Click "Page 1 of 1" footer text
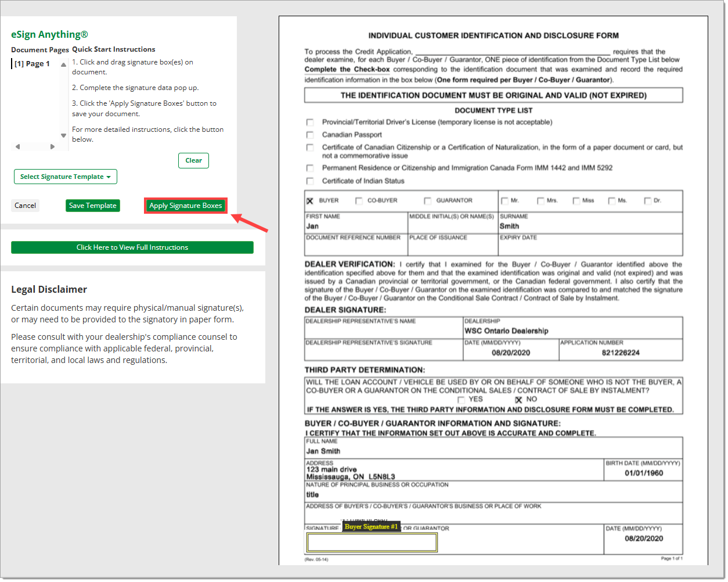 click(x=672, y=559)
